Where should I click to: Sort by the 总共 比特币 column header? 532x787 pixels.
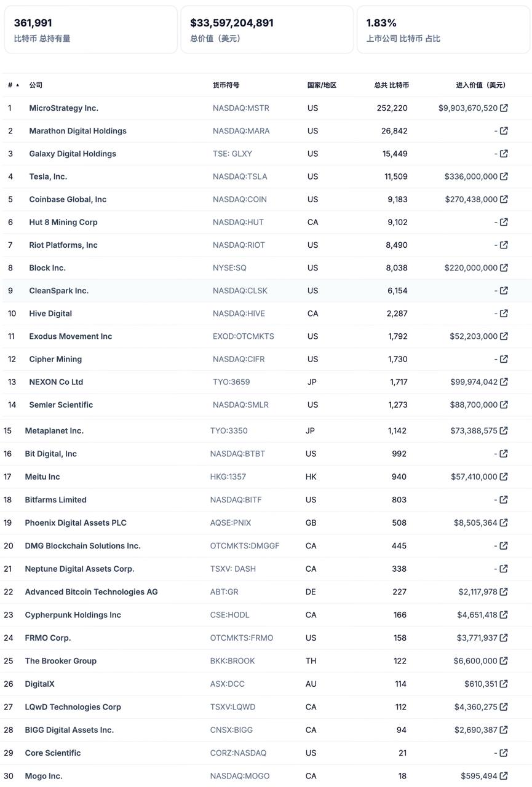[x=391, y=85]
